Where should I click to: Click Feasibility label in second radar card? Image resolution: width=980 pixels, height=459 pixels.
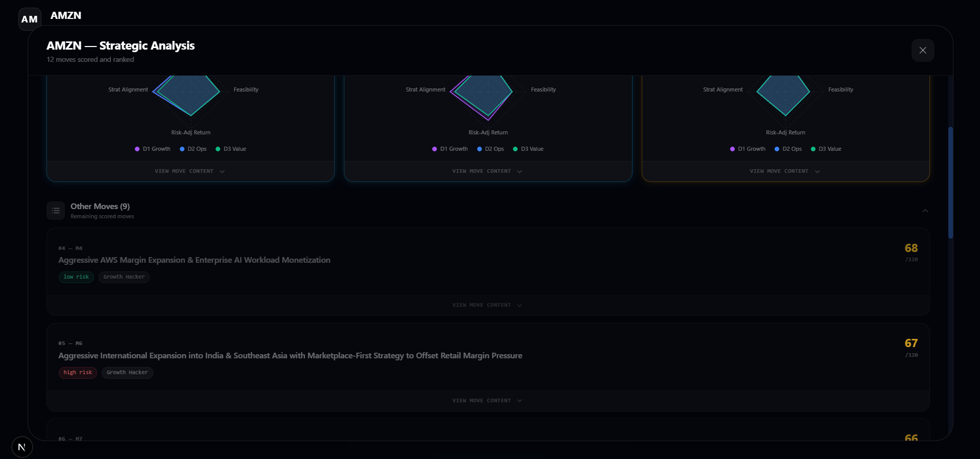pyautogui.click(x=543, y=89)
